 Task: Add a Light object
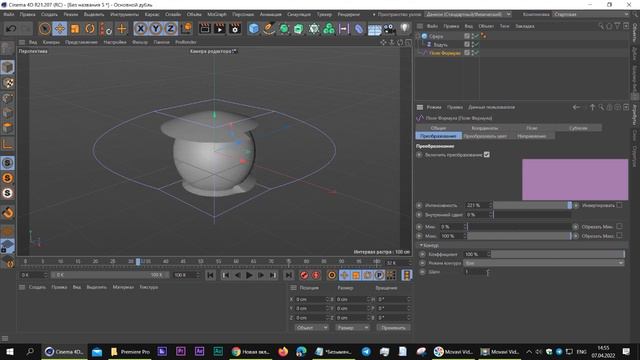pyautogui.click(x=404, y=29)
